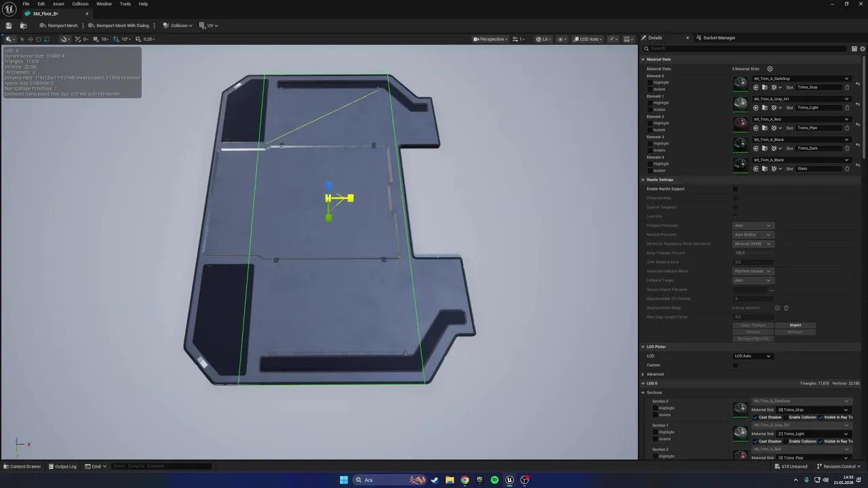The image size is (868, 488).
Task: Open the Collision toolbar dropdown
Action: click(x=178, y=26)
